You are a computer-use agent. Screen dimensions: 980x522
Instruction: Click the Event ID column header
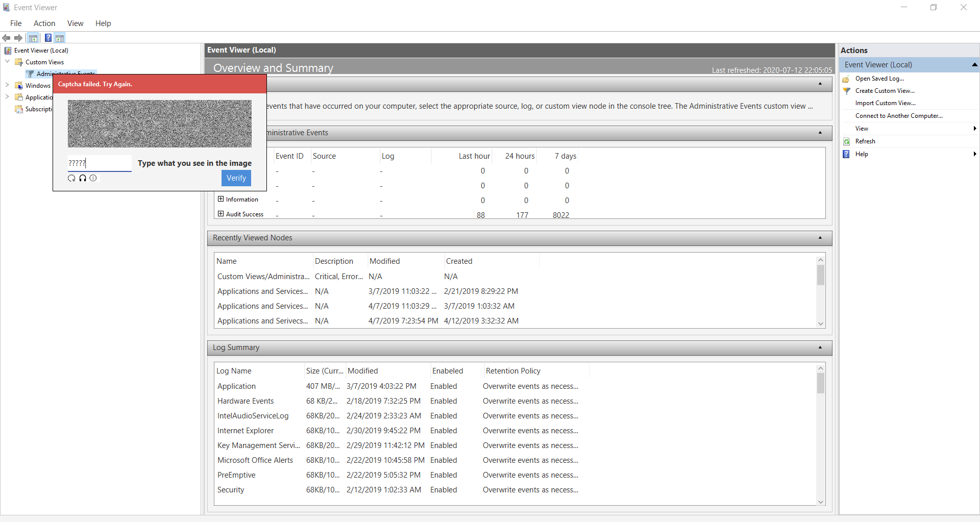pos(289,156)
